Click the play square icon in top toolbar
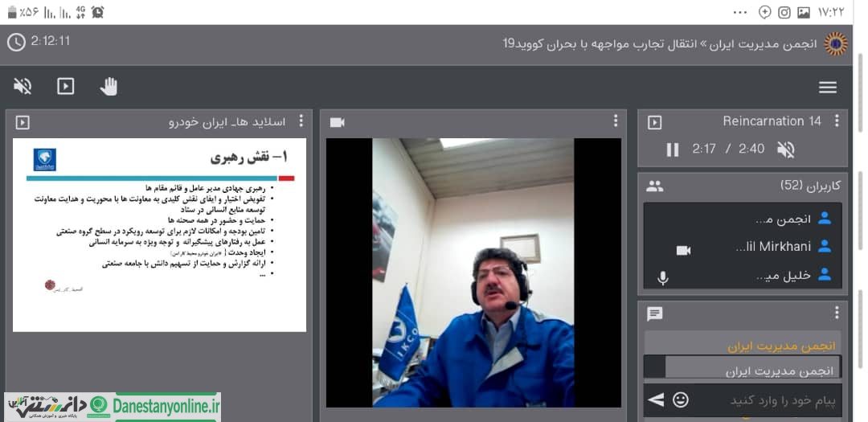 [66, 86]
